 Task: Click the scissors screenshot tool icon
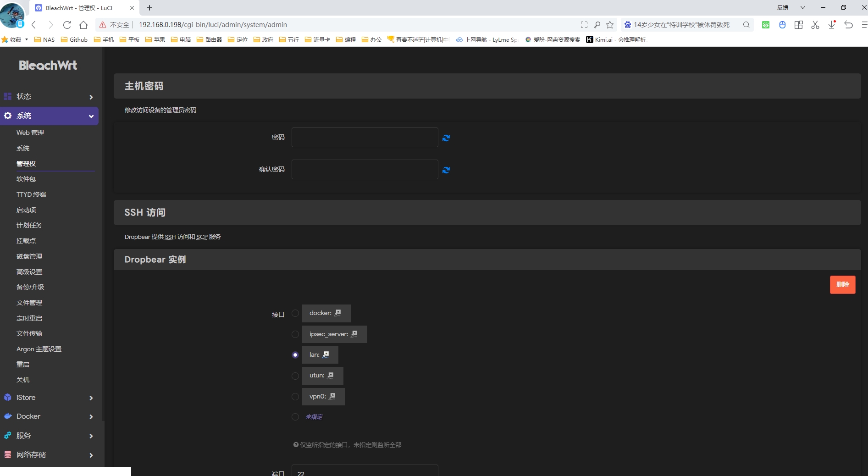[815, 25]
